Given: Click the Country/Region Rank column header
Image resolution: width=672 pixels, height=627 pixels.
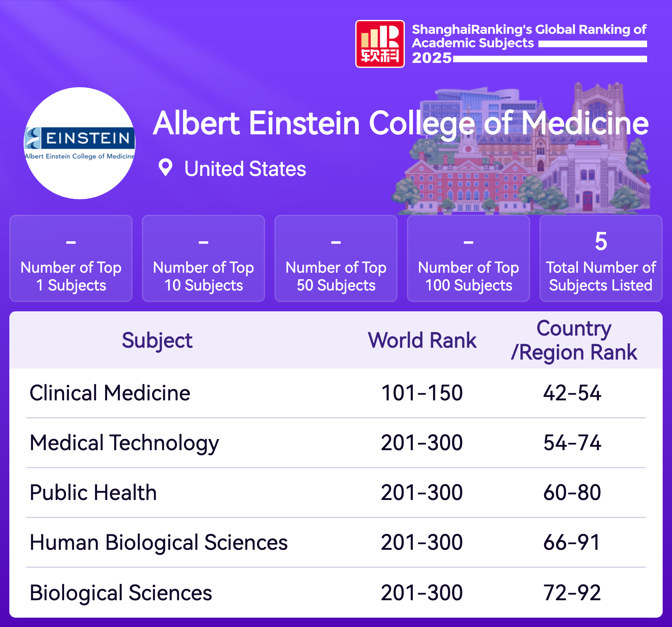Looking at the screenshot, I should [x=574, y=340].
